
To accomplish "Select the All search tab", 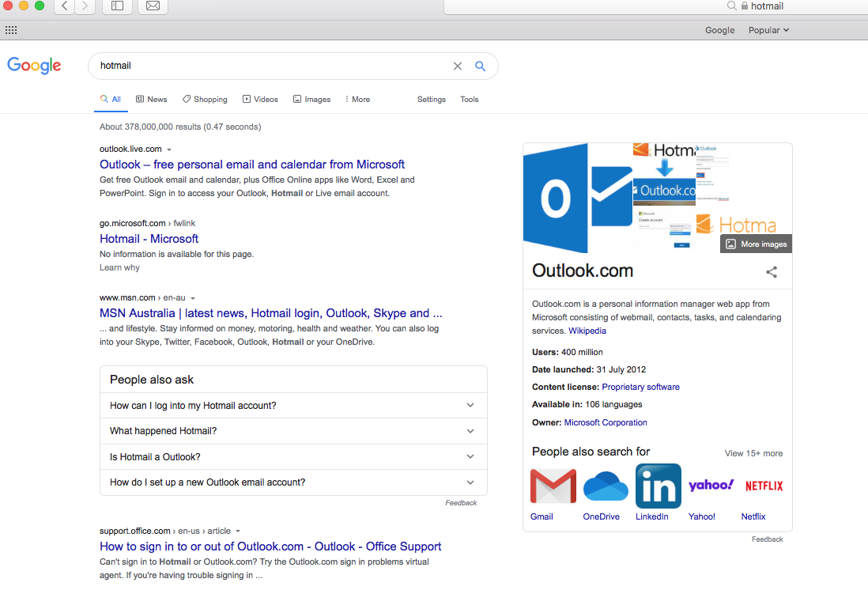I will (x=110, y=99).
